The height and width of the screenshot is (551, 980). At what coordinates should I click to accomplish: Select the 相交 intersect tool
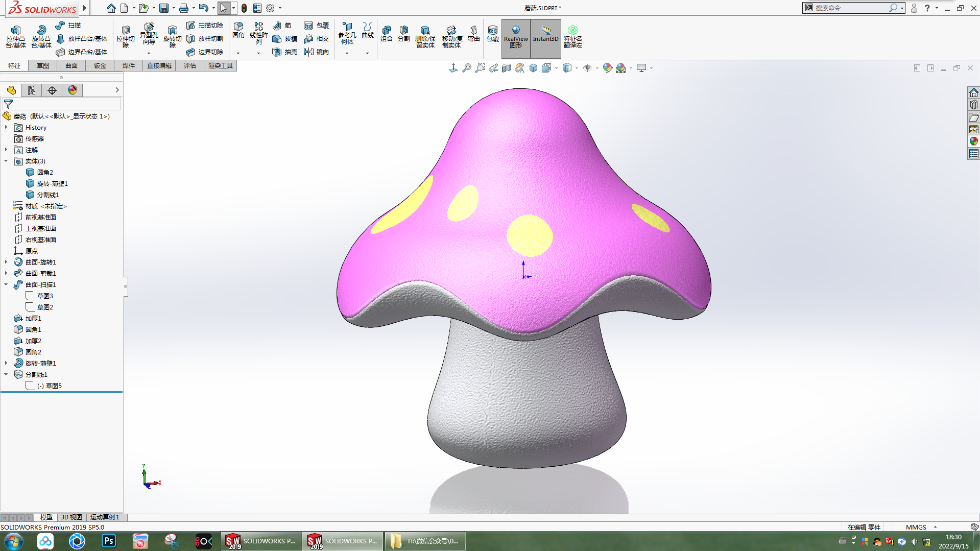click(317, 38)
